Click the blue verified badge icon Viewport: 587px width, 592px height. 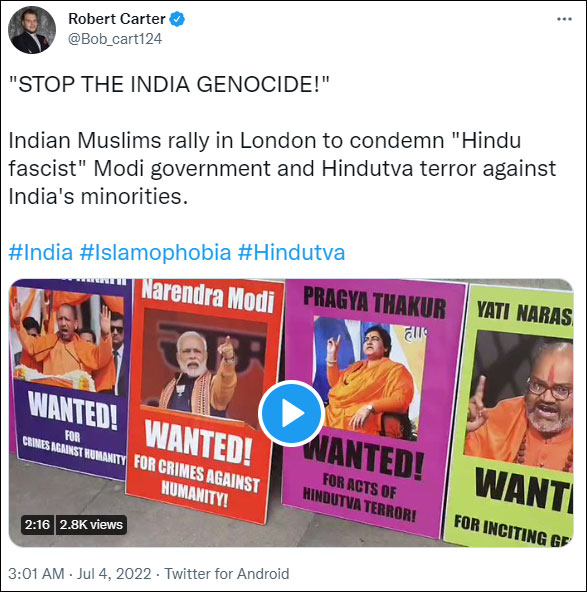[x=177, y=19]
